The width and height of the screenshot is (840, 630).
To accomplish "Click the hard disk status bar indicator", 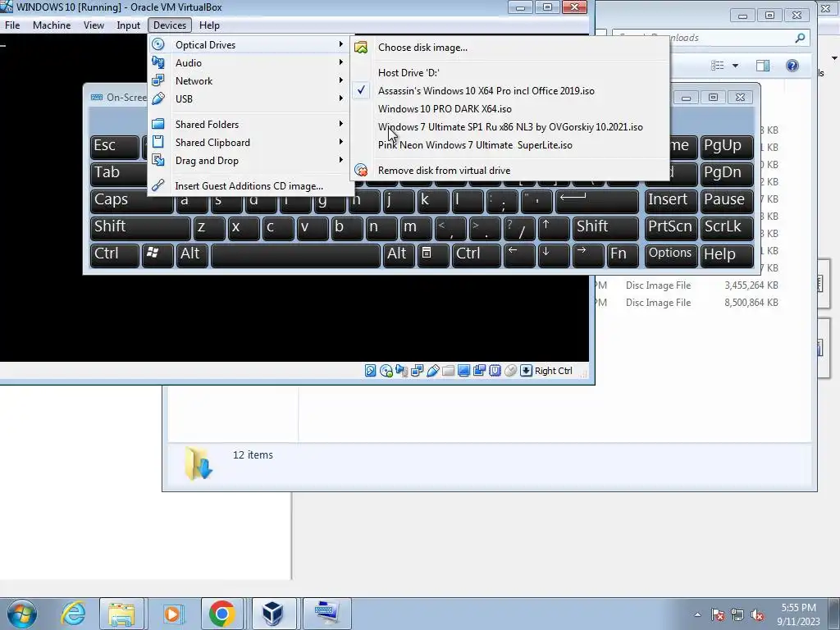I will [370, 371].
